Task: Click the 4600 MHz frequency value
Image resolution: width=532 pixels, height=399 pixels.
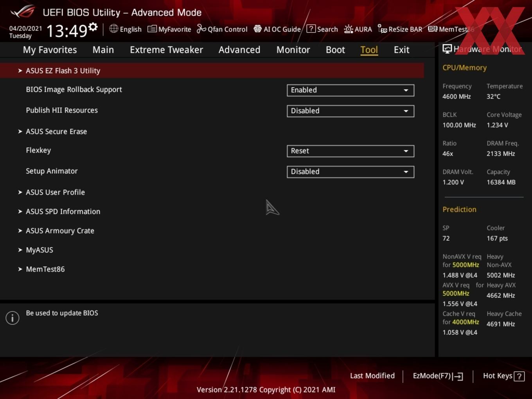Action: 457,96
